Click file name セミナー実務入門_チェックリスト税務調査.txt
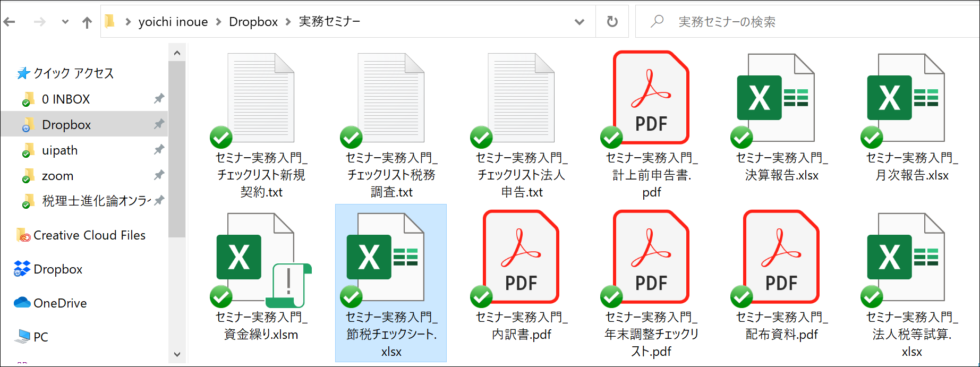This screenshot has width=980, height=367. click(x=391, y=175)
